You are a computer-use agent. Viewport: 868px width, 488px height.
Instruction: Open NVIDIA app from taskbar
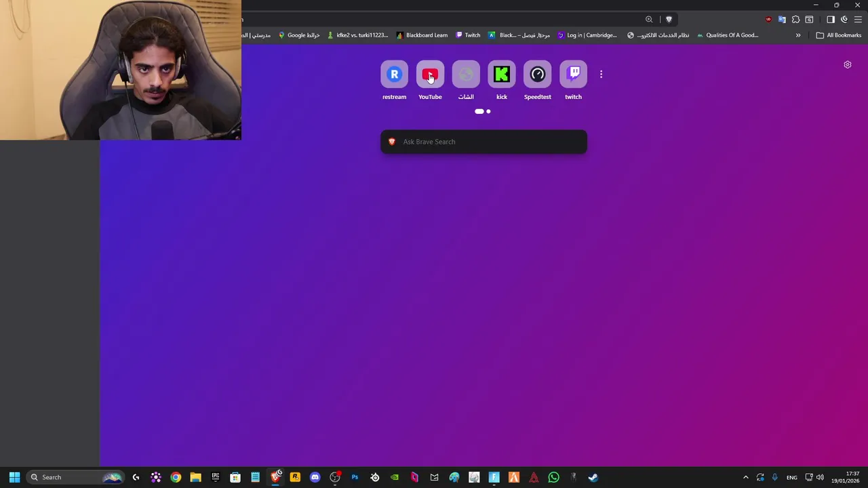click(x=395, y=477)
